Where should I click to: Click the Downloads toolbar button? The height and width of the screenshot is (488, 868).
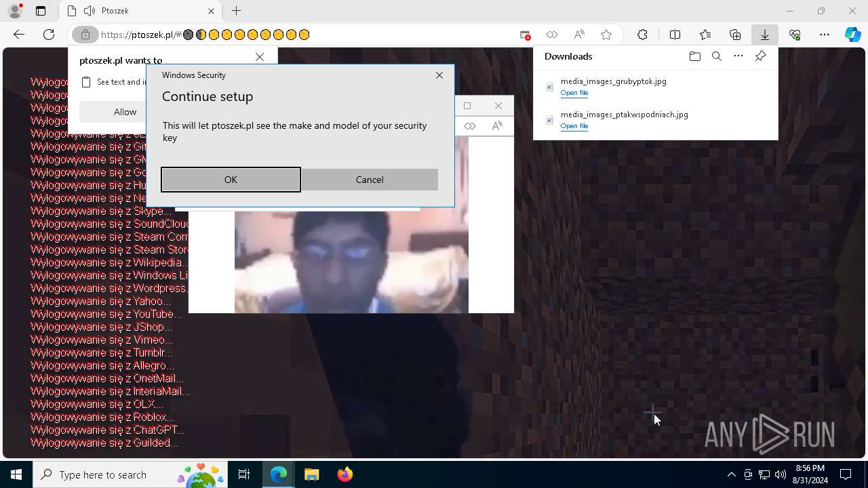point(765,35)
